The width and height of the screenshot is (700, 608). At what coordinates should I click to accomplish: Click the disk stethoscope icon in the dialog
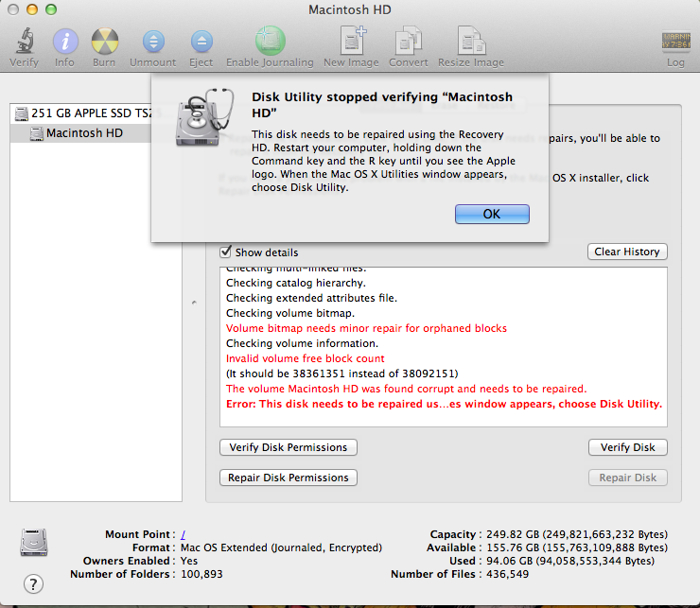pyautogui.click(x=204, y=117)
